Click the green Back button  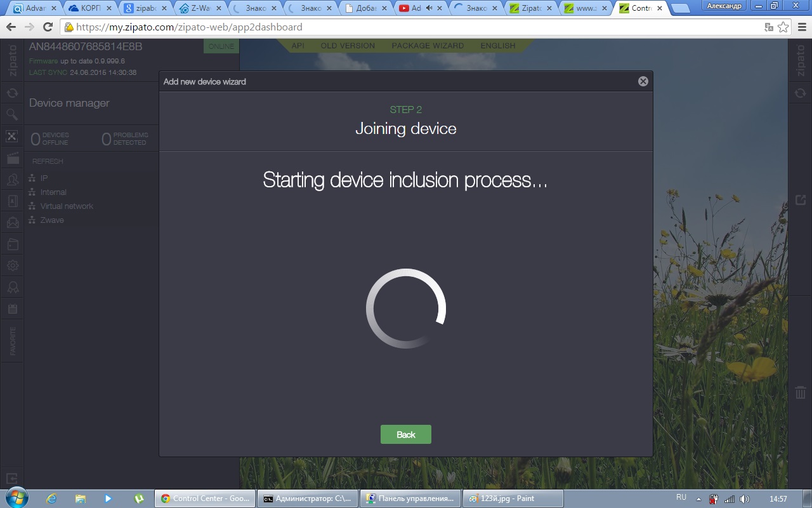click(x=405, y=434)
